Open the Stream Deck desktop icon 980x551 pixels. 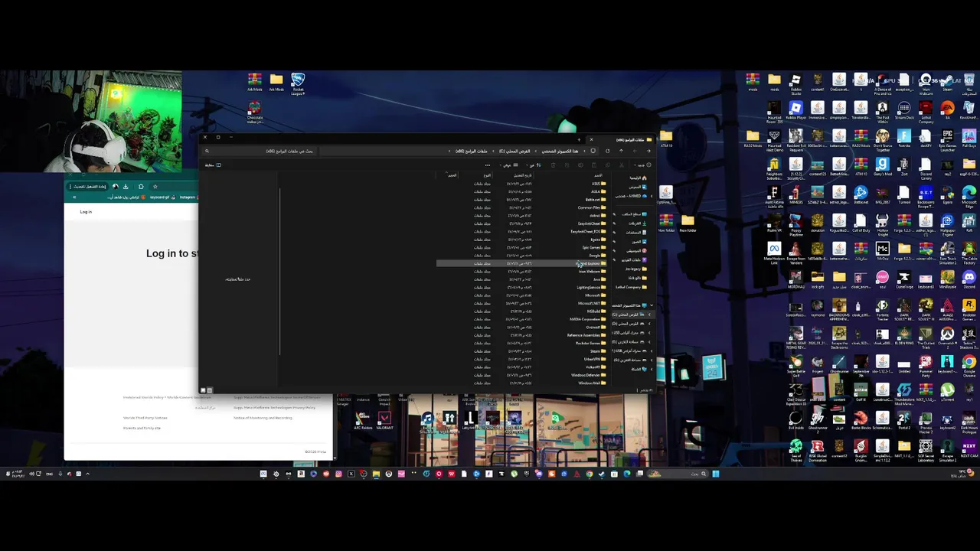tap(904, 109)
